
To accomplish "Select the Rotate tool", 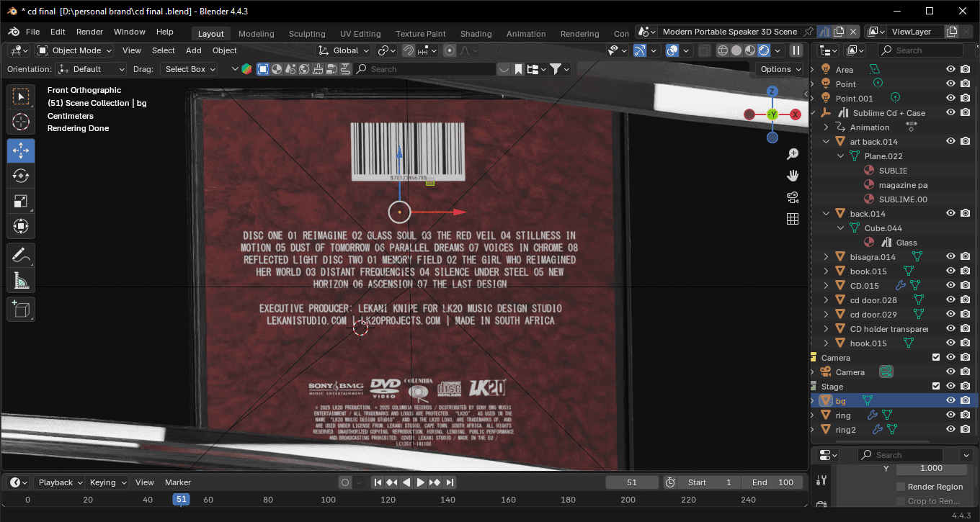I will pyautogui.click(x=21, y=176).
